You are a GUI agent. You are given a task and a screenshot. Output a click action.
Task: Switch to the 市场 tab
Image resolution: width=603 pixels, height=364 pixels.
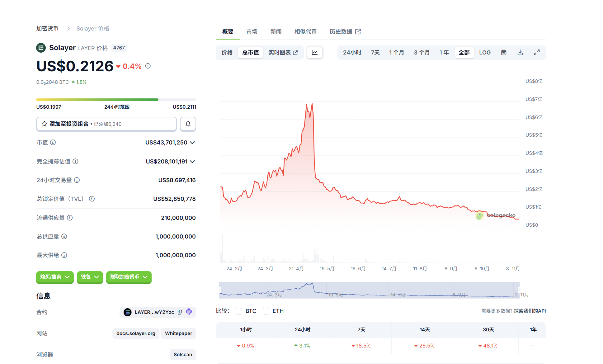tap(252, 31)
